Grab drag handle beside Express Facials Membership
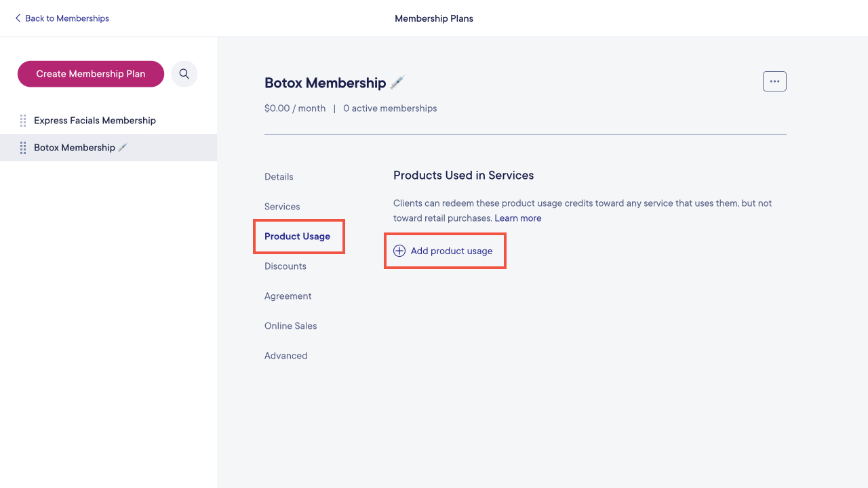 pos(23,121)
